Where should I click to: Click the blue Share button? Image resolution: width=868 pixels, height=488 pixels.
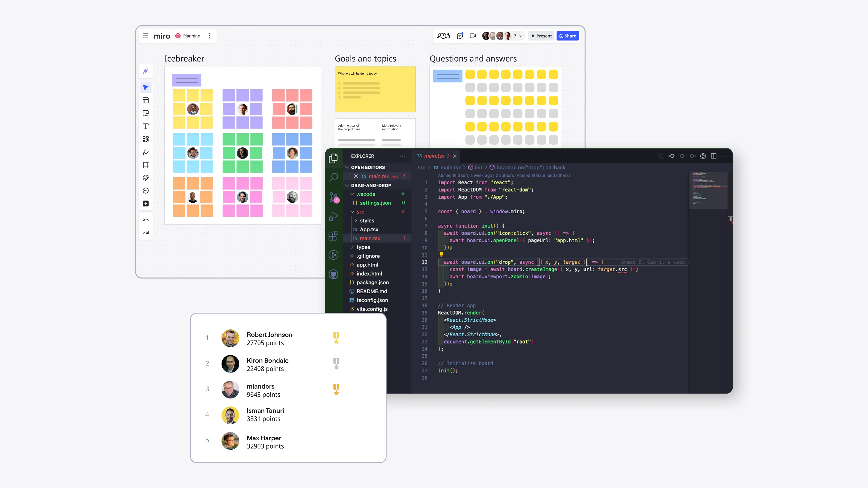click(567, 36)
